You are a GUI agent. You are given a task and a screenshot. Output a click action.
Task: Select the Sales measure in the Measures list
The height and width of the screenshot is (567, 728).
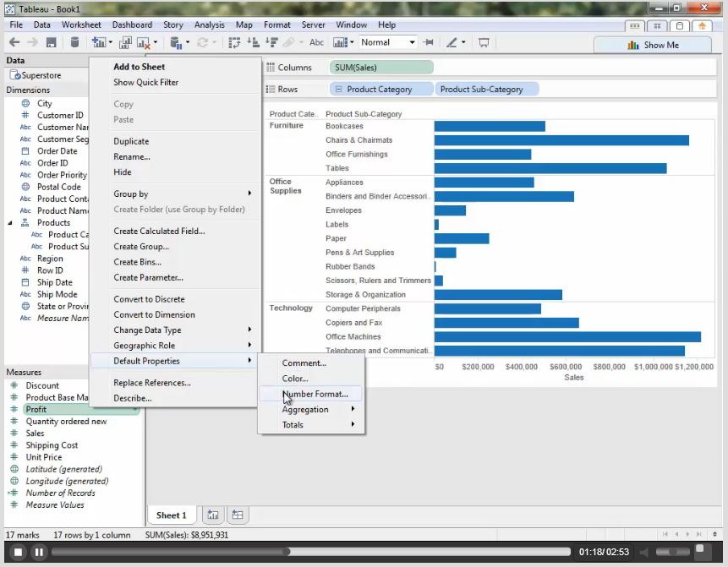35,433
